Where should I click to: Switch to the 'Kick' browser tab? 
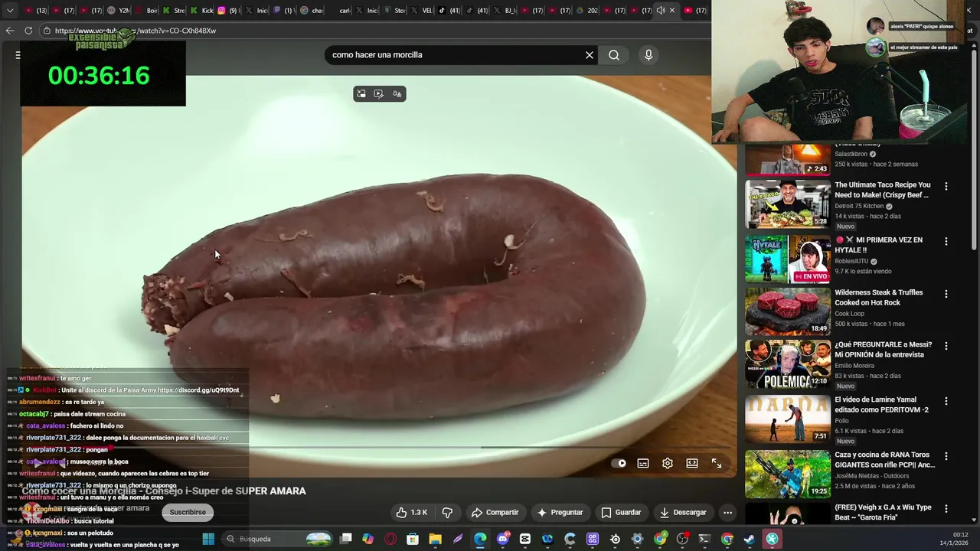202,11
